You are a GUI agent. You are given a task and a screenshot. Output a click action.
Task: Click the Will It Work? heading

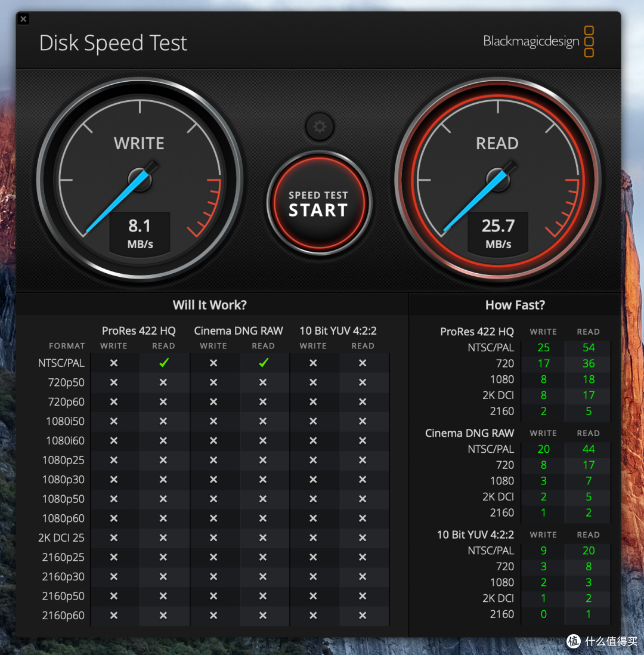[210, 305]
